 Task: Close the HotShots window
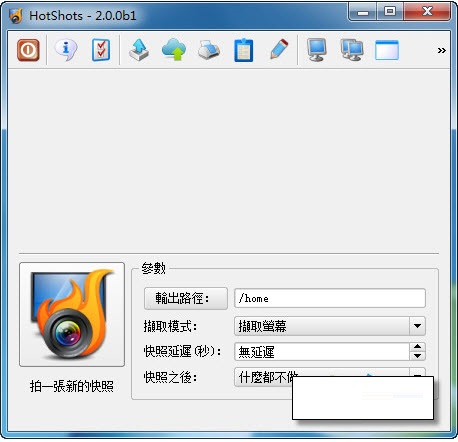(427, 12)
